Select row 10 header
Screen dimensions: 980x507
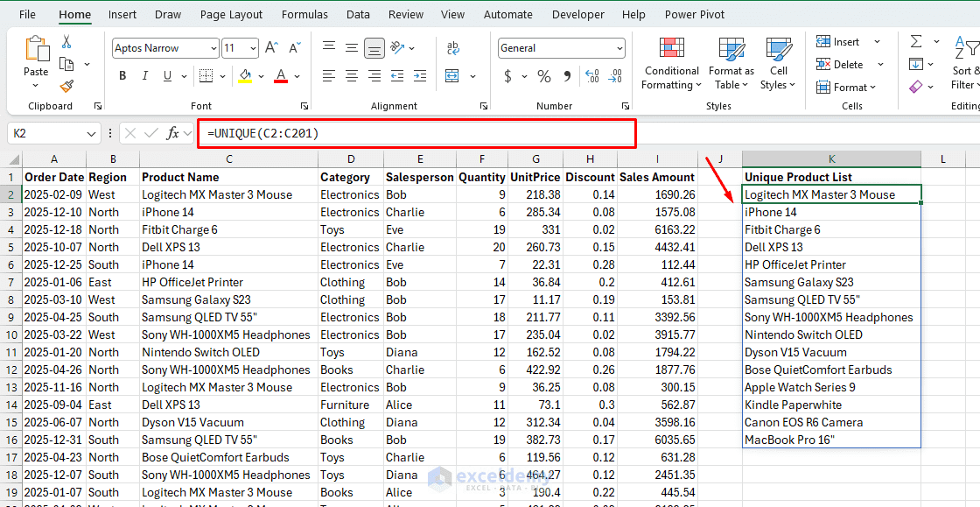(x=10, y=334)
